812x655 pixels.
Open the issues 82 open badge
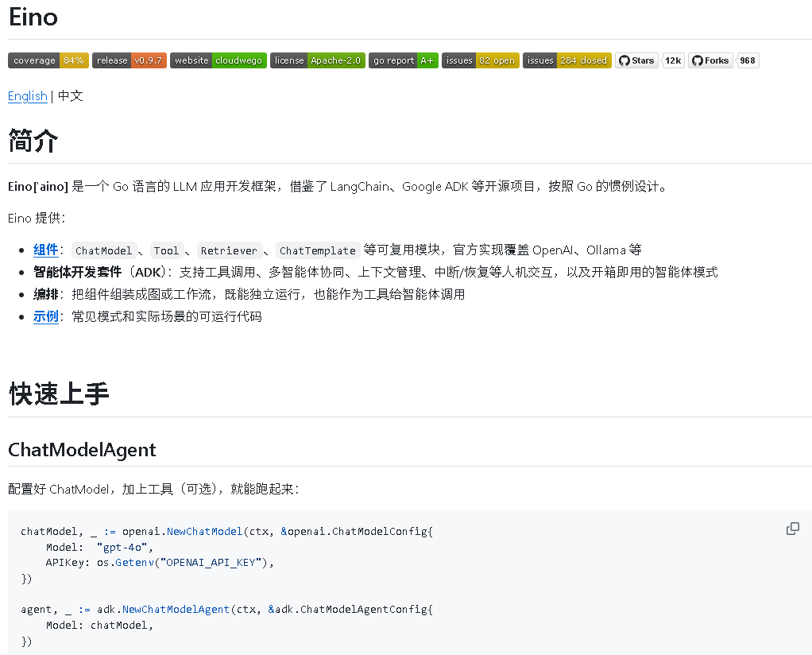[x=481, y=60]
